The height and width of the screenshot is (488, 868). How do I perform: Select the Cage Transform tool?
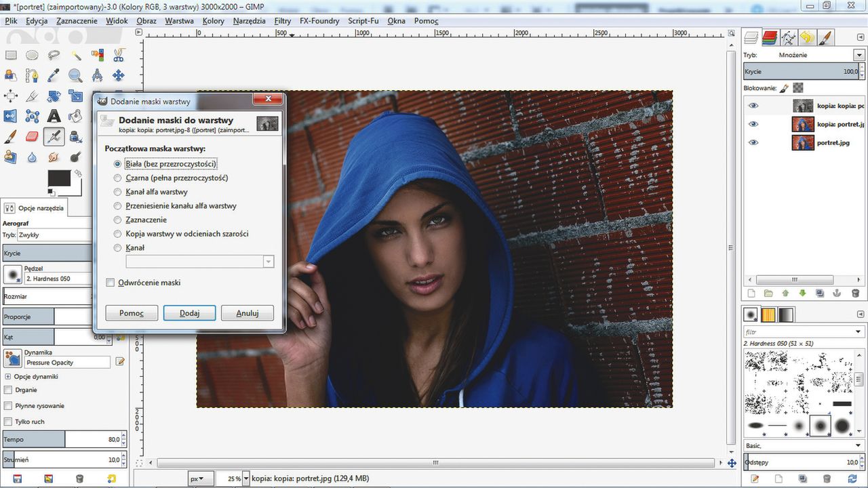click(x=32, y=116)
